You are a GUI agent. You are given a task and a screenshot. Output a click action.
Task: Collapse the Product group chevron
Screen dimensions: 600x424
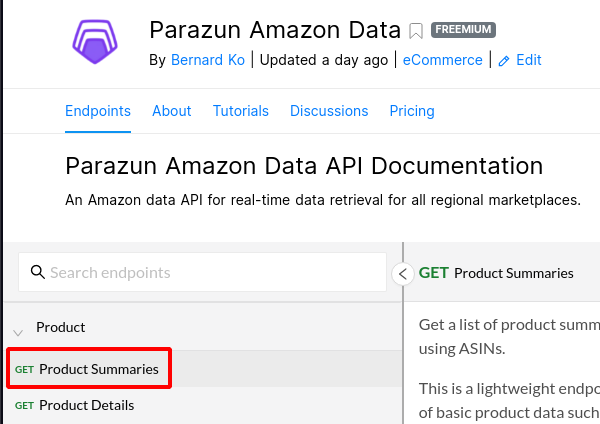coord(18,333)
